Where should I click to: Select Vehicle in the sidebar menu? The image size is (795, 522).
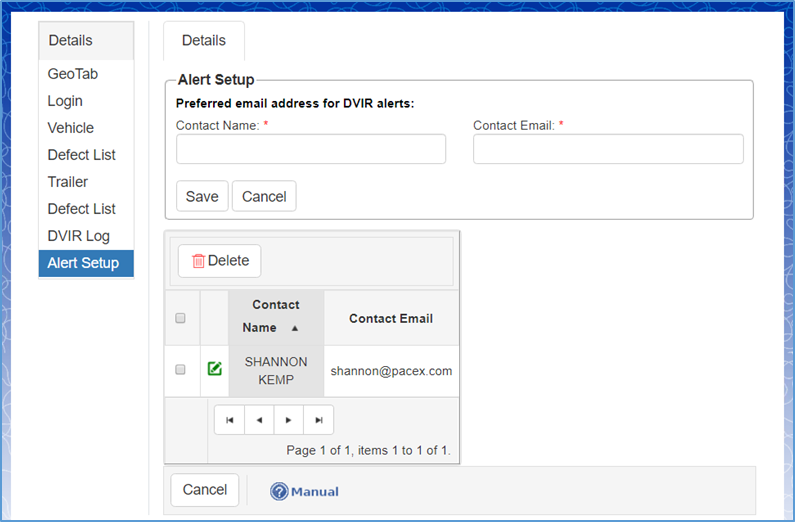[71, 128]
